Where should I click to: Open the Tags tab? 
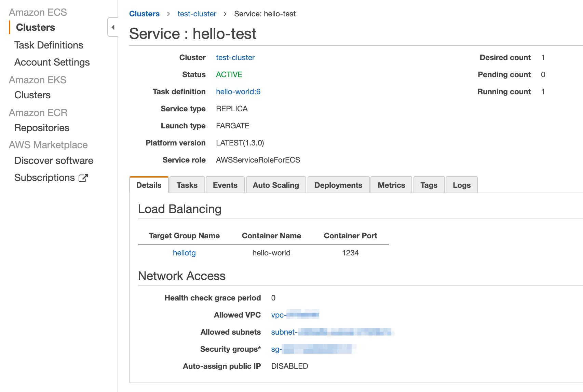(x=429, y=185)
